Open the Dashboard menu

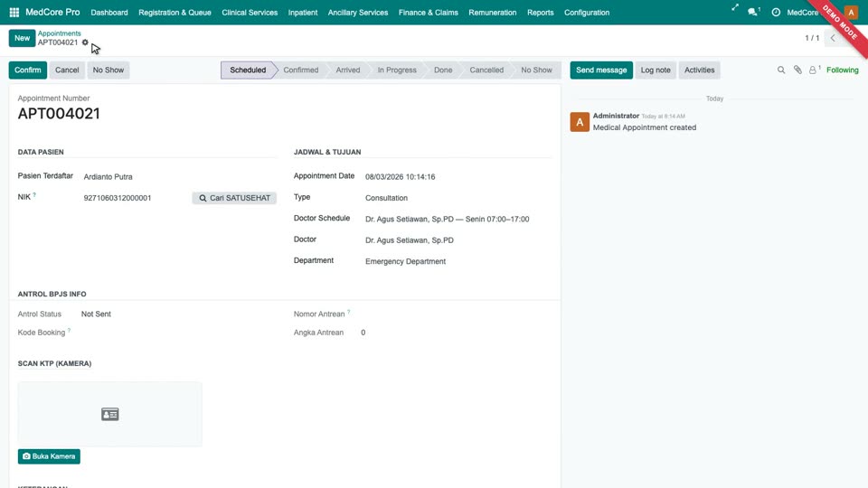109,12
